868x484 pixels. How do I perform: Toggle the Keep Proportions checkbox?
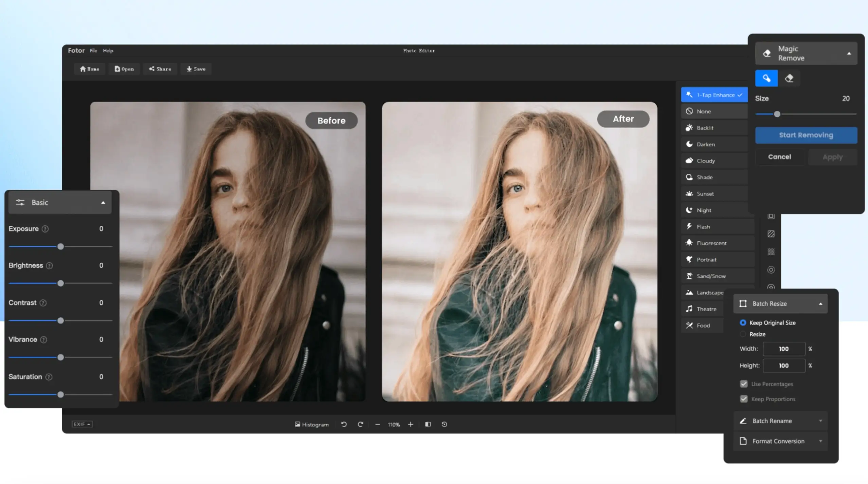[744, 399]
